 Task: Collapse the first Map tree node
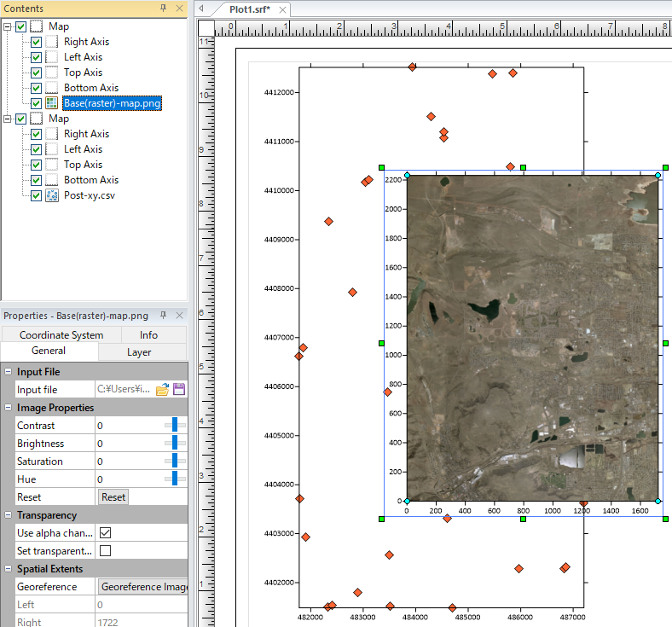click(x=8, y=26)
